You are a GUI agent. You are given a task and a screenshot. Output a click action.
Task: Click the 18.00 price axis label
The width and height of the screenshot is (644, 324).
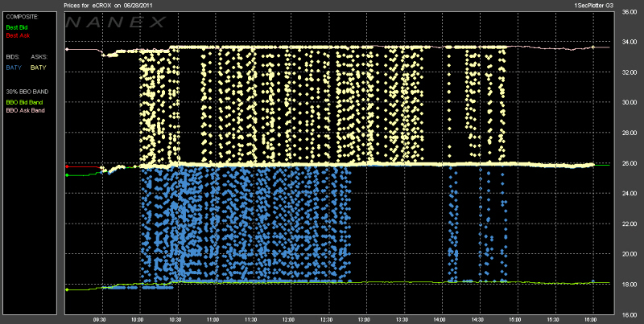[x=628, y=285]
